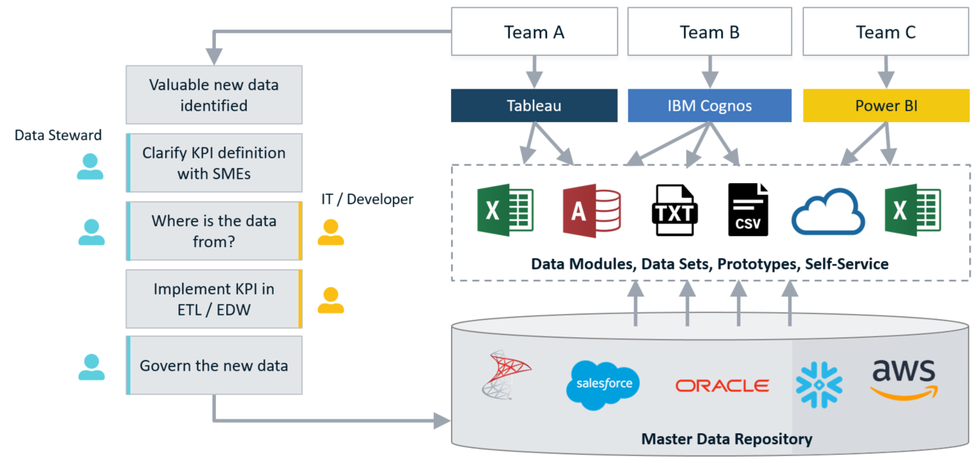The height and width of the screenshot is (466, 980).
Task: Select the Where is the data from step
Action: (214, 231)
